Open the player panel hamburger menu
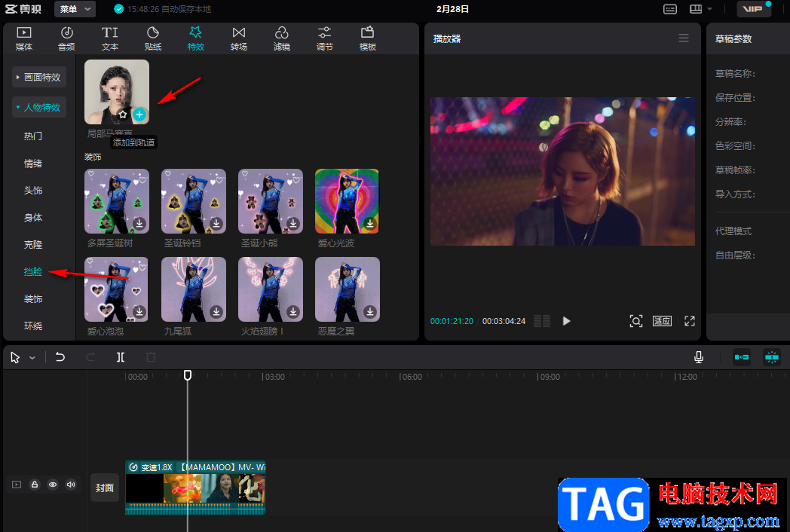This screenshot has width=790, height=532. (x=684, y=38)
